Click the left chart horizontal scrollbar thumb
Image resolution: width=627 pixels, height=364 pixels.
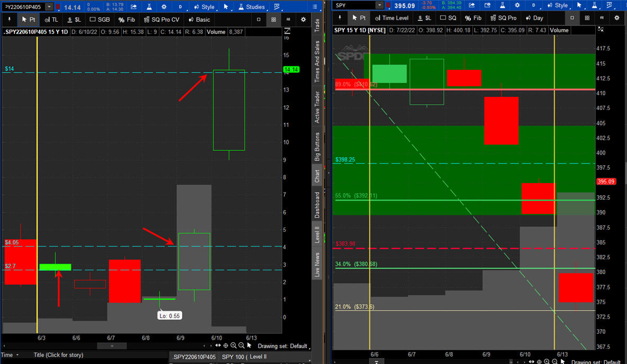point(112,346)
